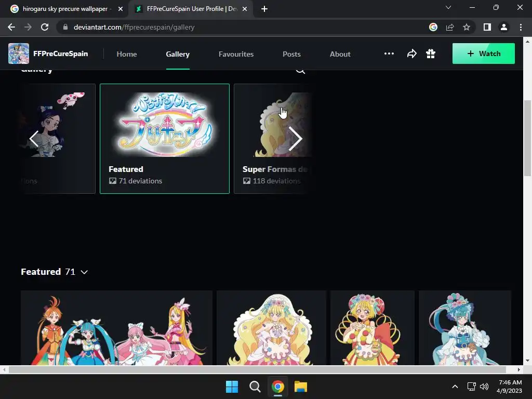Image resolution: width=532 pixels, height=399 pixels.
Task: Open File Explorer from taskbar
Action: pyautogui.click(x=301, y=387)
